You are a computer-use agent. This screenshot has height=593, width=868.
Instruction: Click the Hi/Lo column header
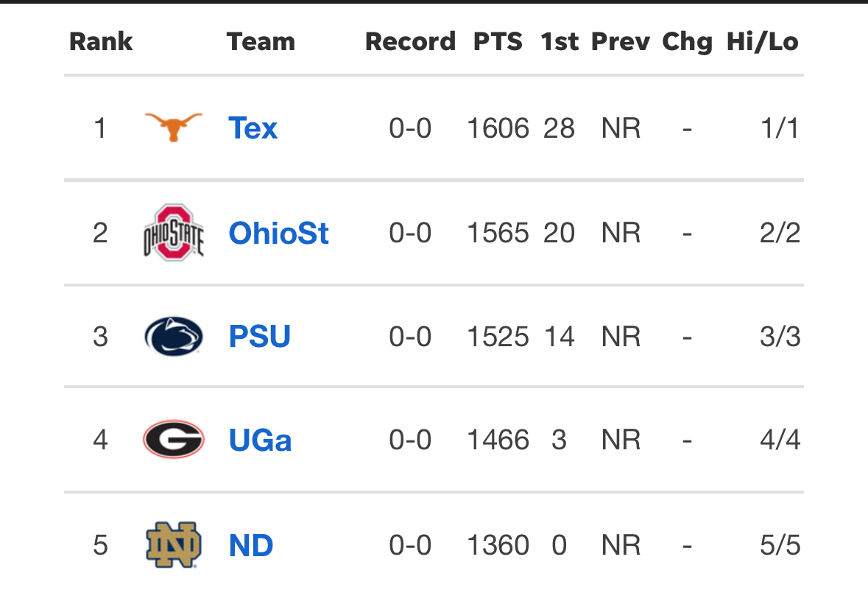tap(762, 41)
